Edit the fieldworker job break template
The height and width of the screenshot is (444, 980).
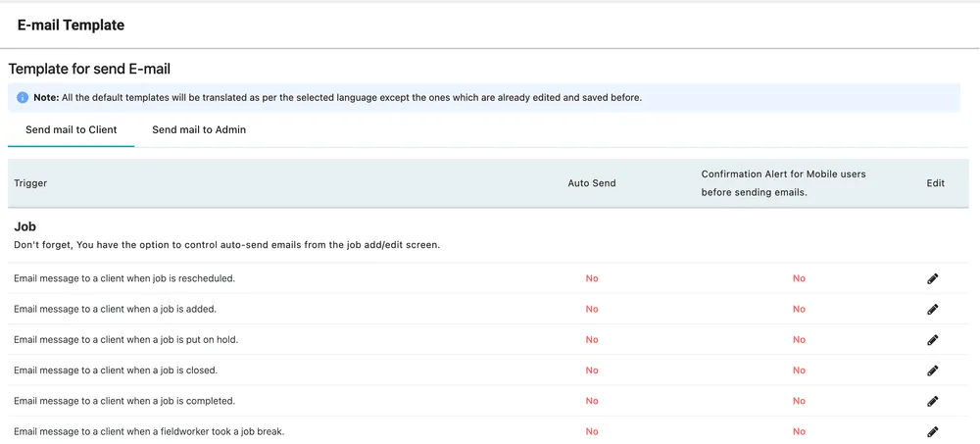tap(933, 432)
